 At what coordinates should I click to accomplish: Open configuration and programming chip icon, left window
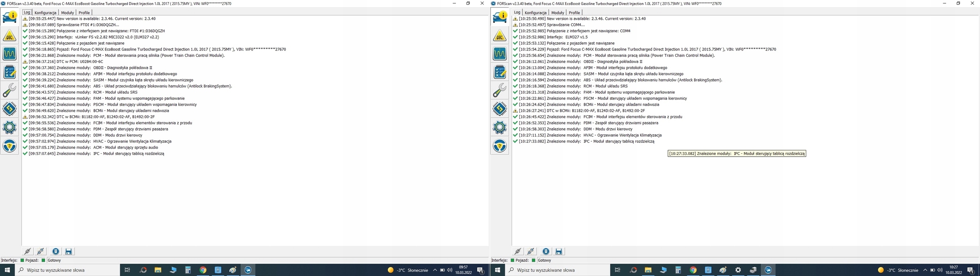10,109
